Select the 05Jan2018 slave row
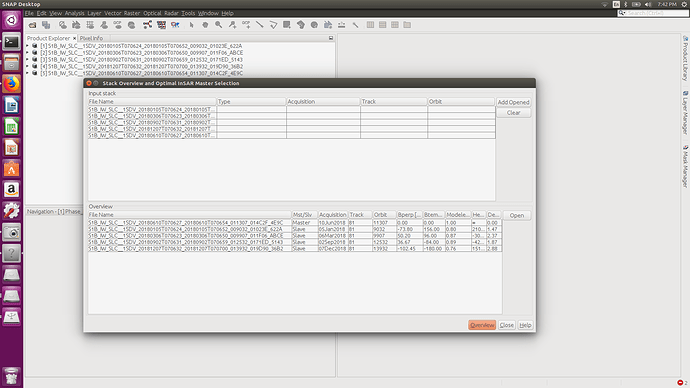Screen dimensions: 690x388 (x=295, y=229)
